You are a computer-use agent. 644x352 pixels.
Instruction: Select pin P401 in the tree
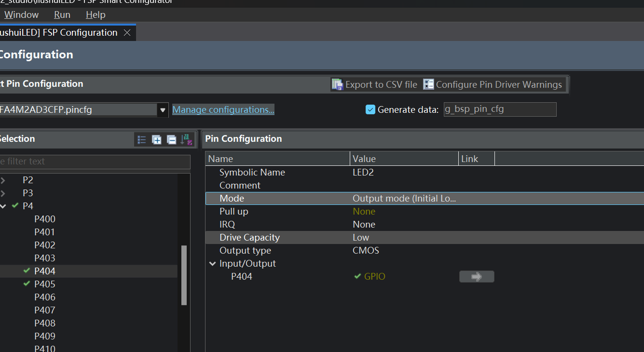[45, 232]
